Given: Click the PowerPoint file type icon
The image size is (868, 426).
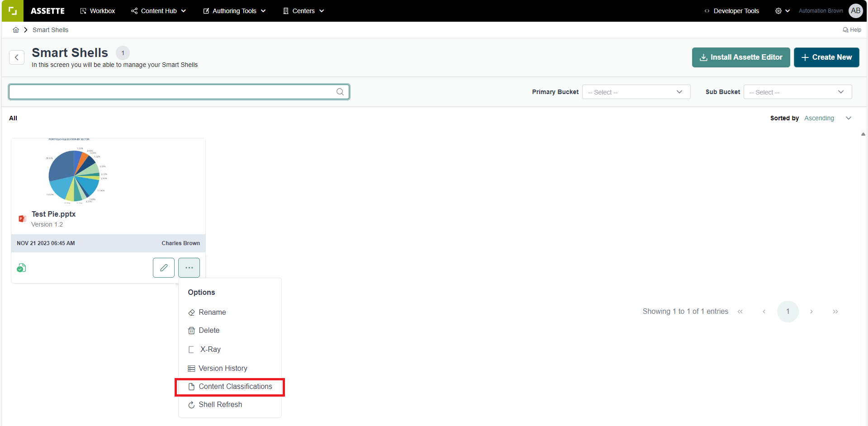Looking at the screenshot, I should pos(22,219).
